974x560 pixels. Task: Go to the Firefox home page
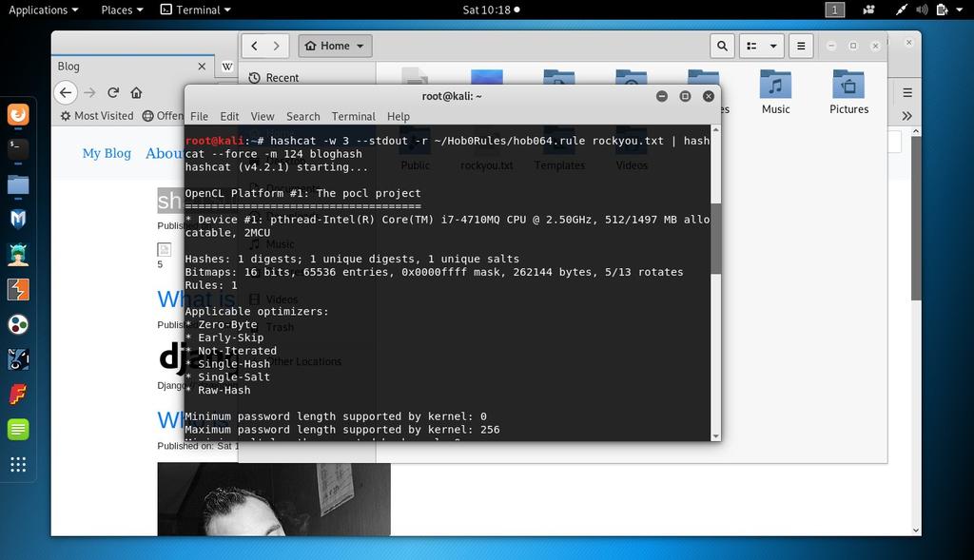(x=136, y=92)
